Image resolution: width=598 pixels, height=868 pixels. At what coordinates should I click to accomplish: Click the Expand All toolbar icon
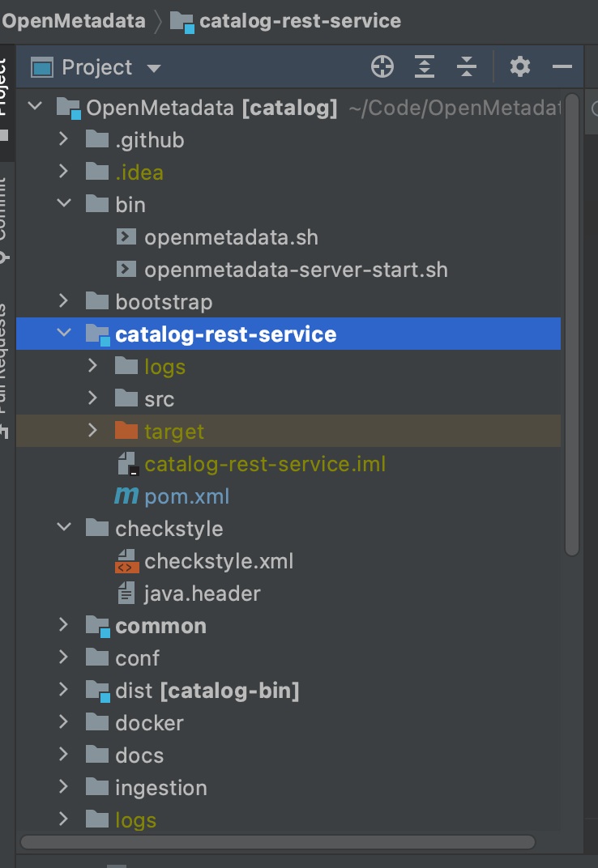coord(425,67)
